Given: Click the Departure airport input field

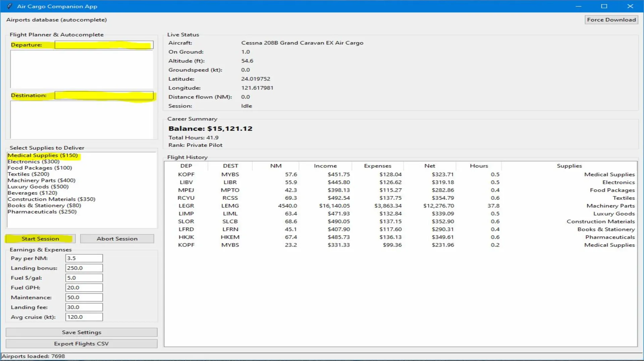Looking at the screenshot, I should [x=104, y=45].
